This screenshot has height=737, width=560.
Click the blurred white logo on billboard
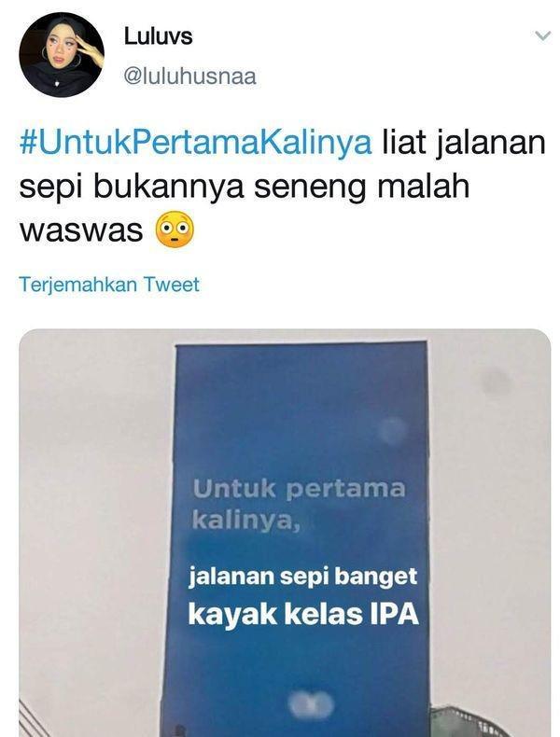(x=312, y=705)
